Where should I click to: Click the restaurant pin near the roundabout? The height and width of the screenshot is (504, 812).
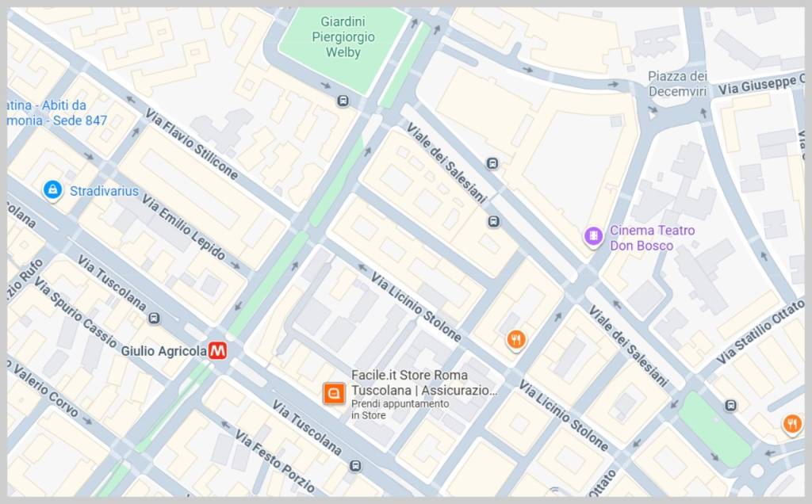(792, 424)
